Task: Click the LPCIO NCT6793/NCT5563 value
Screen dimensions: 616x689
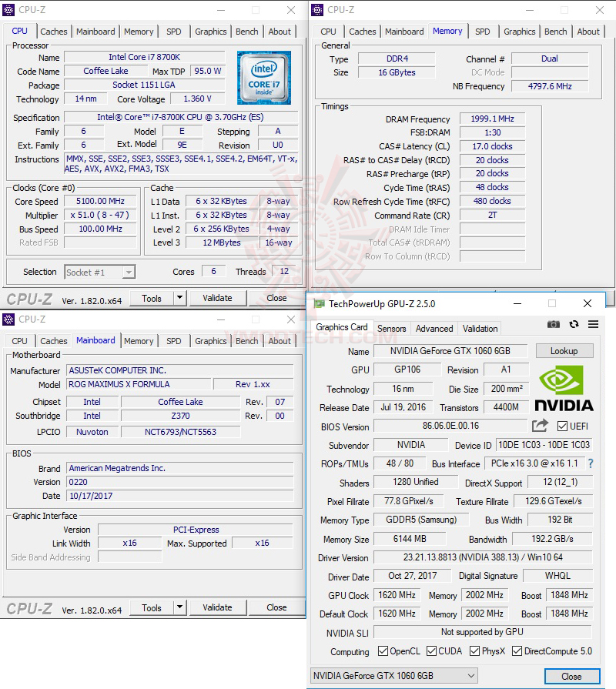Action: (180, 432)
